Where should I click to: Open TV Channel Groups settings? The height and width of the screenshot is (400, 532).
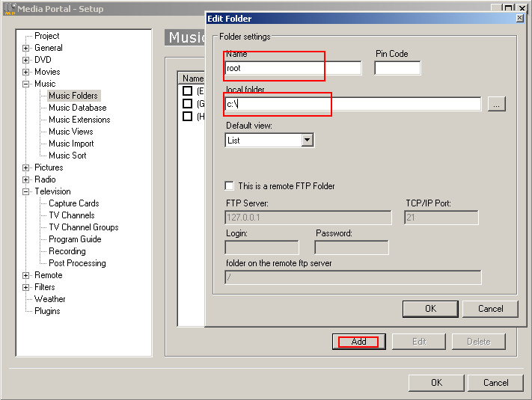pyautogui.click(x=84, y=227)
